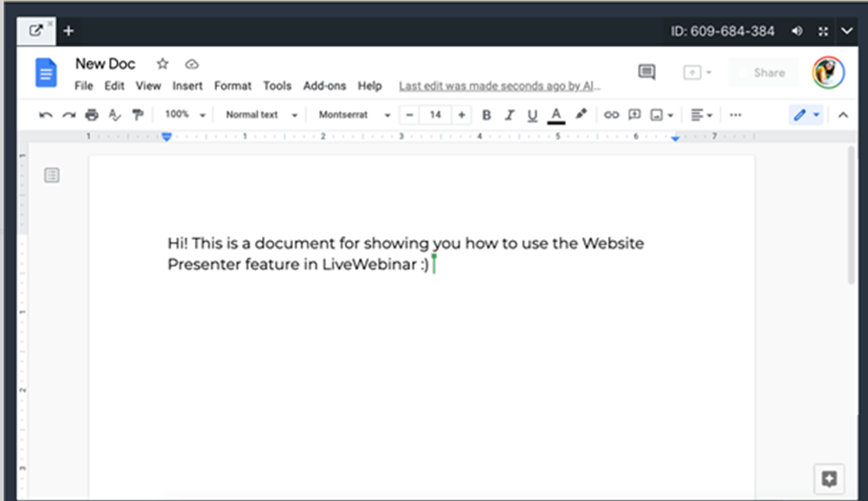Screen dimensions: 868x501
Task: Open the Montserrat font dropdown
Action: tap(355, 115)
